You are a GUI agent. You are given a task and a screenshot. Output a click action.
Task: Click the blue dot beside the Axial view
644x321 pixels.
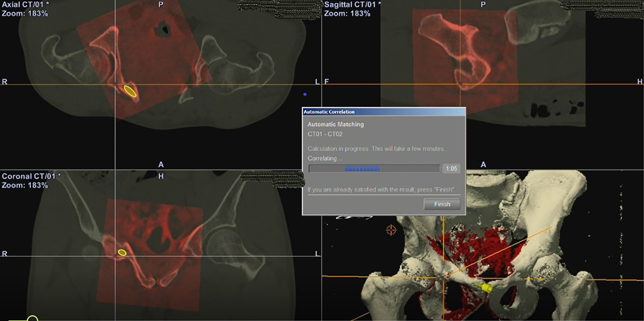click(x=305, y=94)
